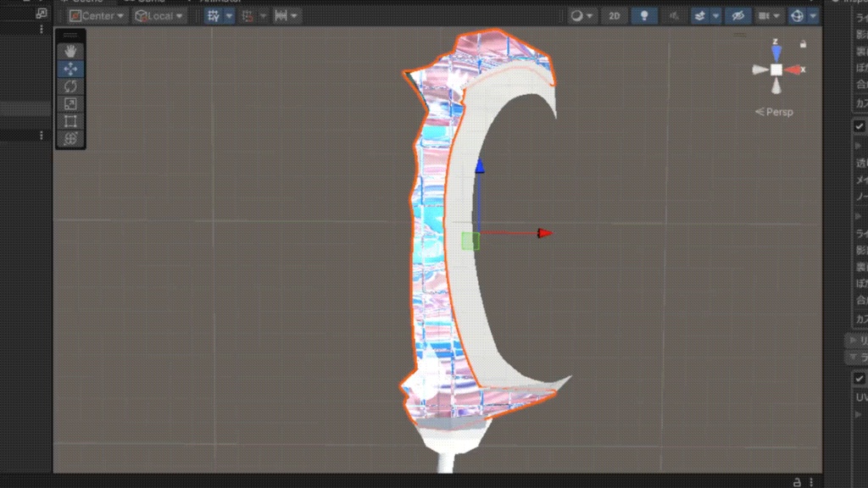Toggle scene lighting lightbulb
The height and width of the screenshot is (488, 868).
[644, 16]
